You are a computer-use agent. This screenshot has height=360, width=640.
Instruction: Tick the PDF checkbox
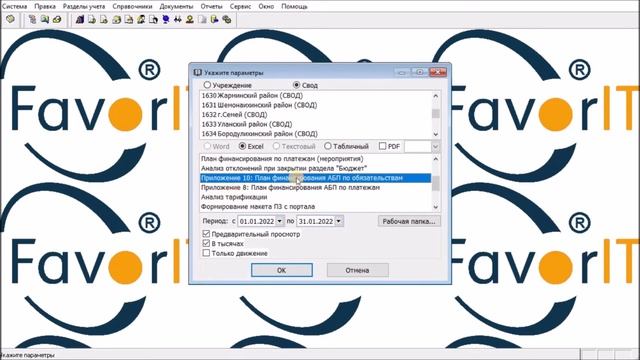coord(382,146)
